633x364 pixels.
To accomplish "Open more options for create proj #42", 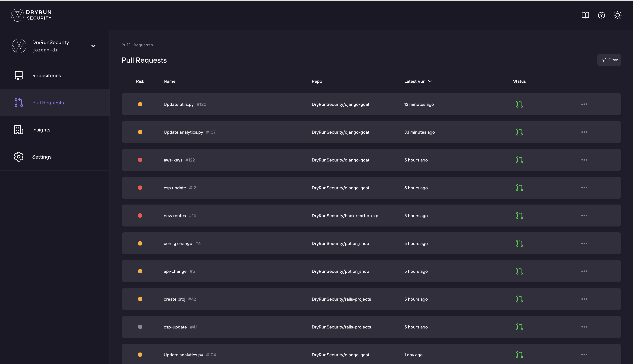I will [x=584, y=299].
